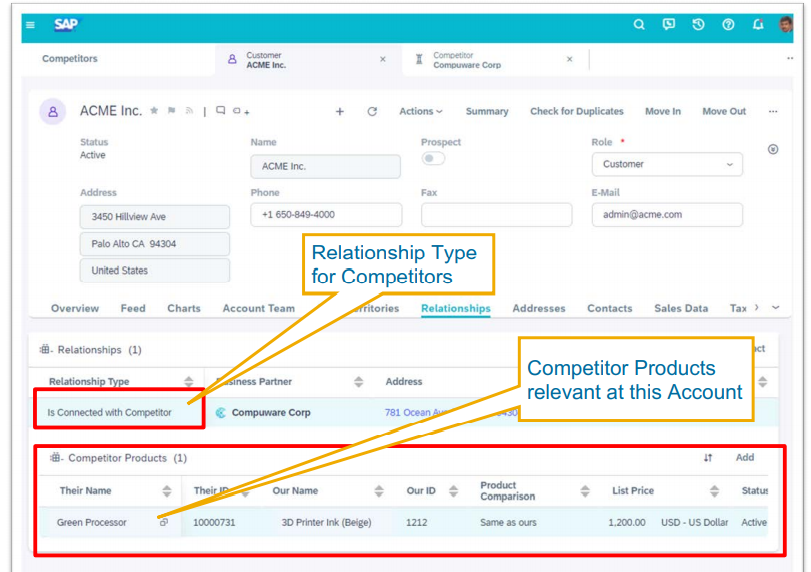The image size is (811, 572).
Task: Click the SAP logo
Action: point(66,24)
